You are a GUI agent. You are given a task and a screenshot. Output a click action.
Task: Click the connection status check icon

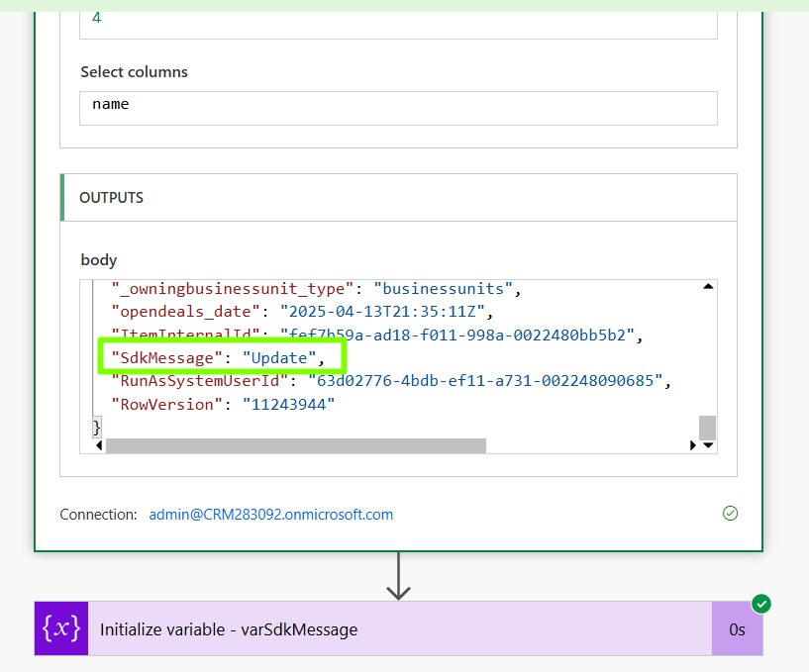(x=730, y=513)
